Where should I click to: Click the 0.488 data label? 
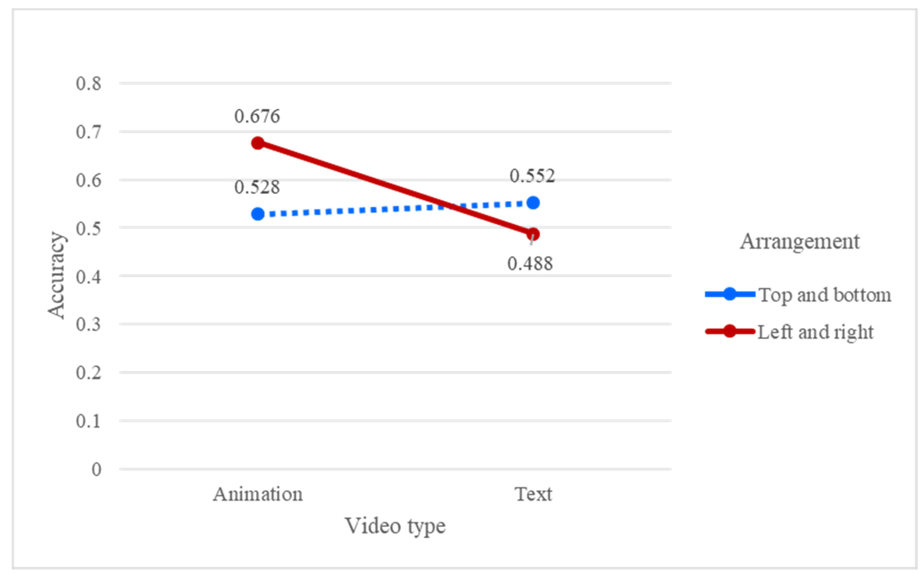(x=530, y=263)
